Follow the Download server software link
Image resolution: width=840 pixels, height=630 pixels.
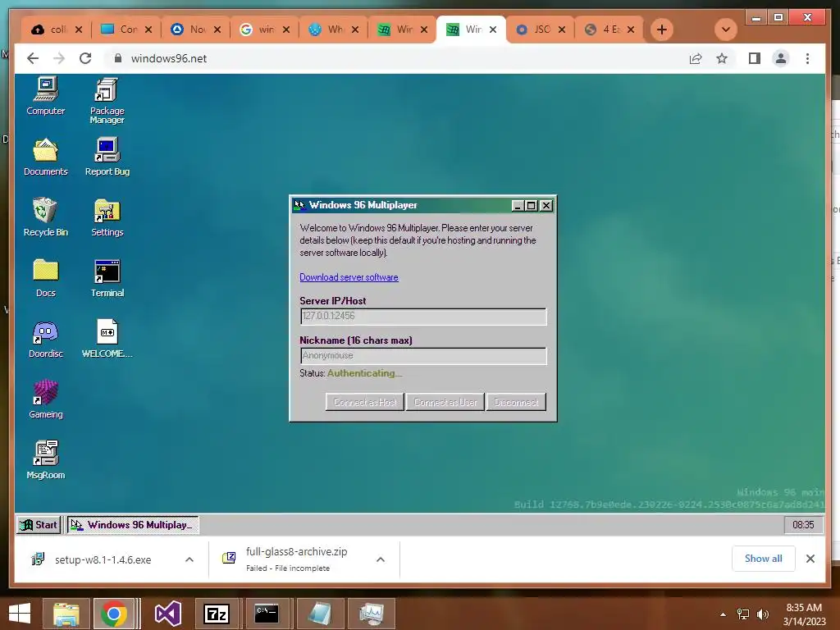[349, 277]
